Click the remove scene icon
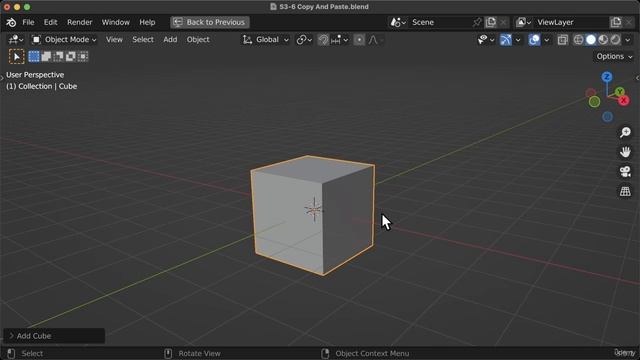Image resolution: width=640 pixels, height=360 pixels. (x=504, y=22)
